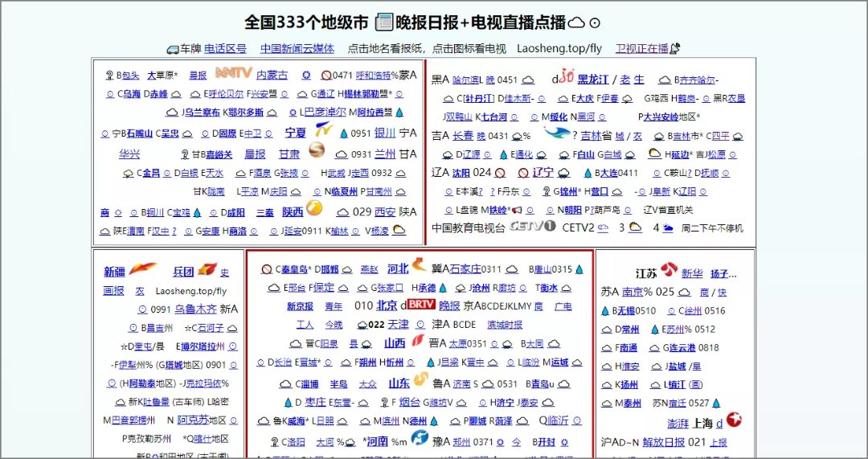Open the 大兴安岭 region link

pos(661,117)
